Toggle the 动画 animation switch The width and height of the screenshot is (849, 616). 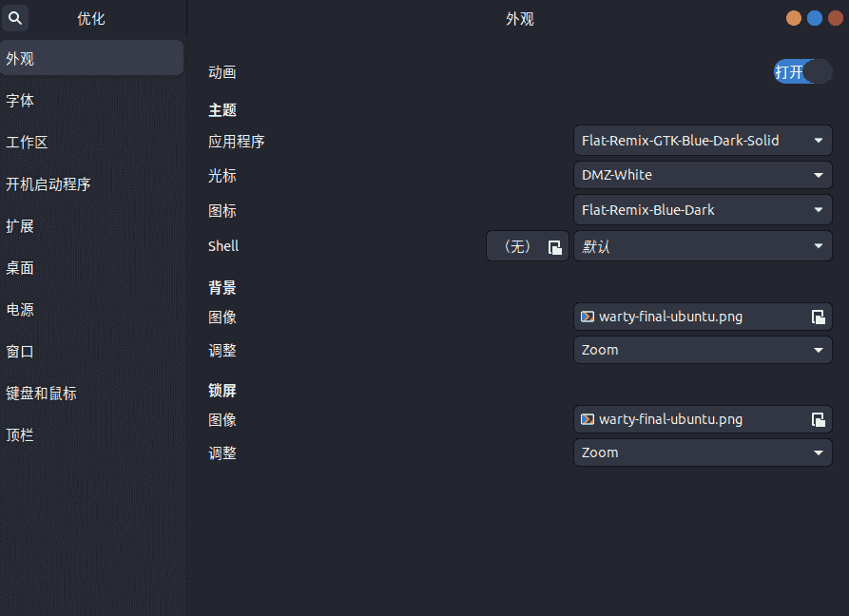click(x=801, y=72)
